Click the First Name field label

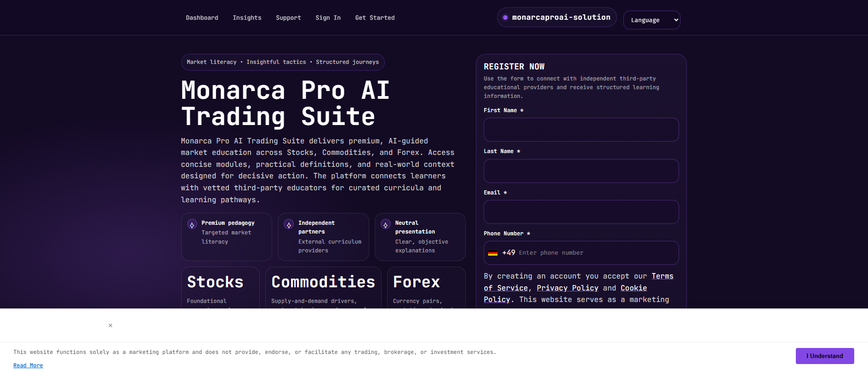(503, 110)
